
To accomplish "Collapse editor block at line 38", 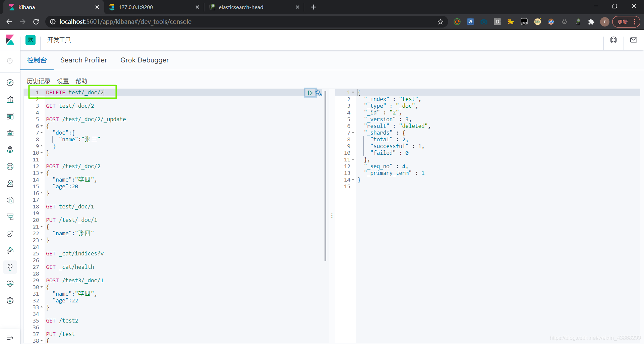I will (42, 341).
